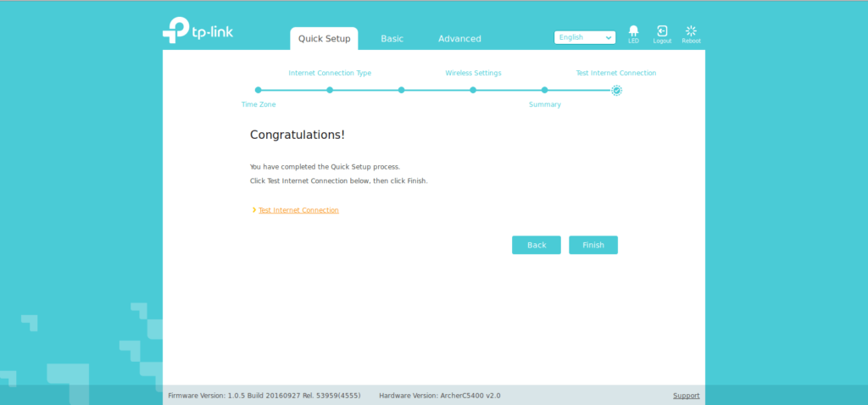Open the Basic tab

[x=392, y=39]
